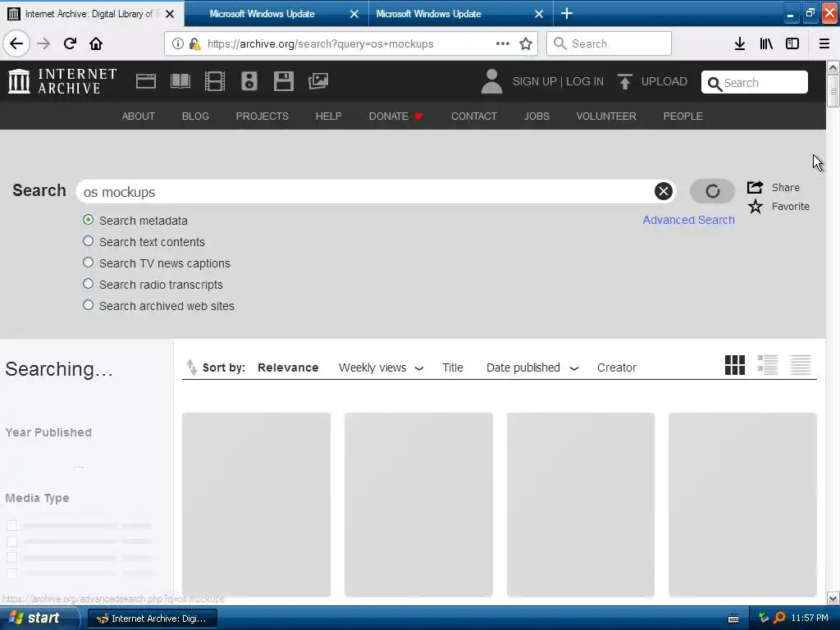Image resolution: width=840 pixels, height=630 pixels.
Task: Switch to third Microsoft Windows Update tab
Action: point(461,14)
